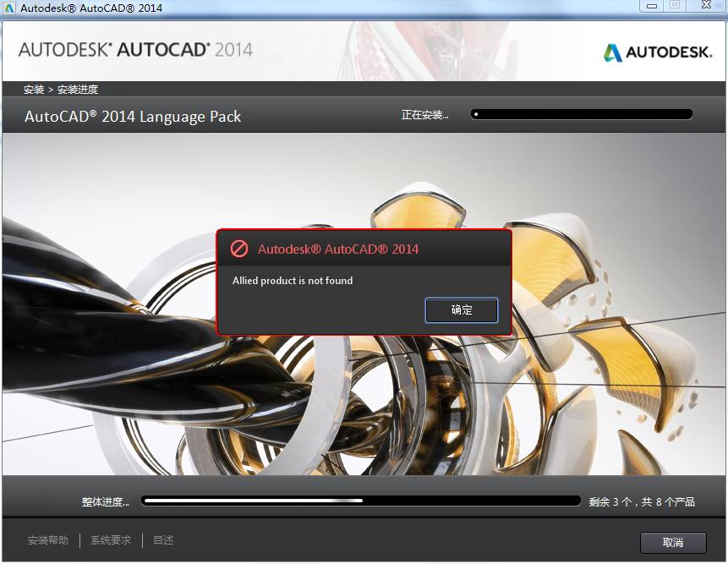The height and width of the screenshot is (564, 728).
Task: Click the 'AutoCAD® 2014 Language Pack' heading
Action: (133, 116)
